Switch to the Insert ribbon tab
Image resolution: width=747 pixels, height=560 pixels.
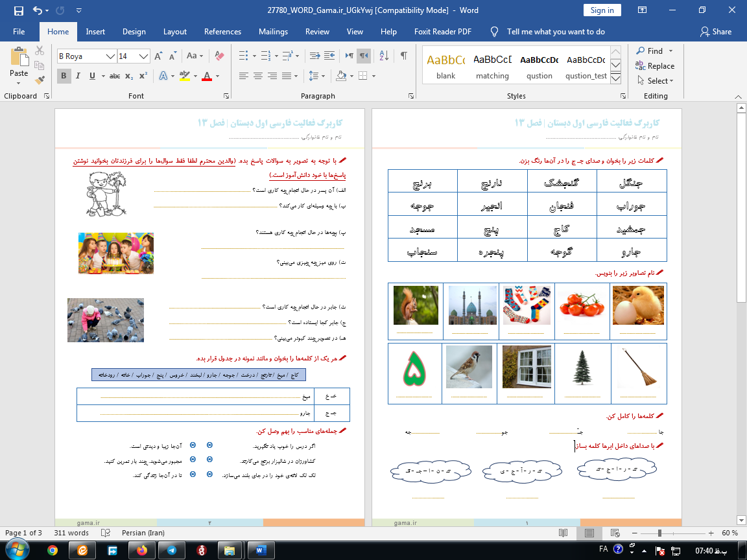click(x=95, y=31)
